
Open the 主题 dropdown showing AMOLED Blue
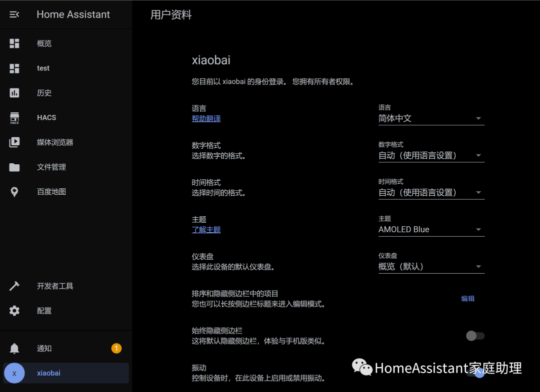coord(431,226)
